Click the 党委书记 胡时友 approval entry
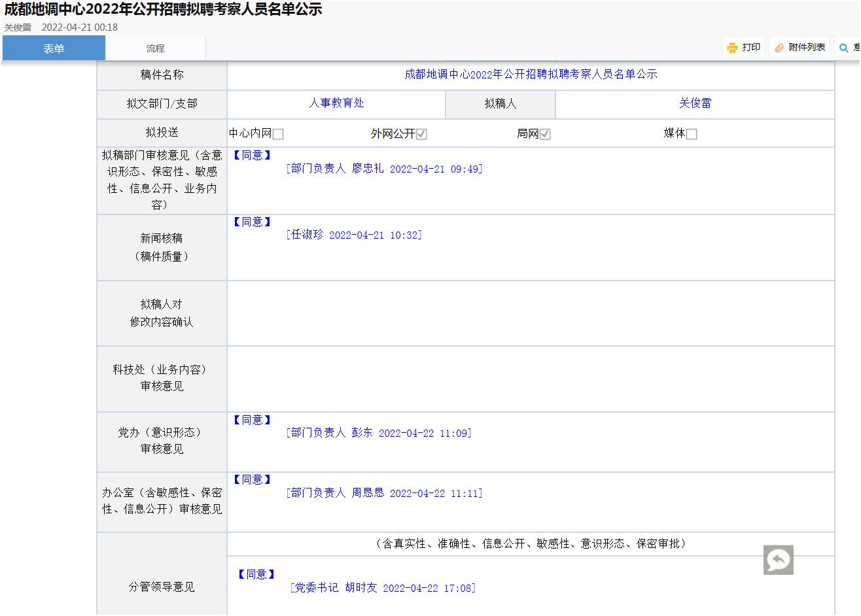Image resolution: width=861 pixels, height=616 pixels. (383, 588)
